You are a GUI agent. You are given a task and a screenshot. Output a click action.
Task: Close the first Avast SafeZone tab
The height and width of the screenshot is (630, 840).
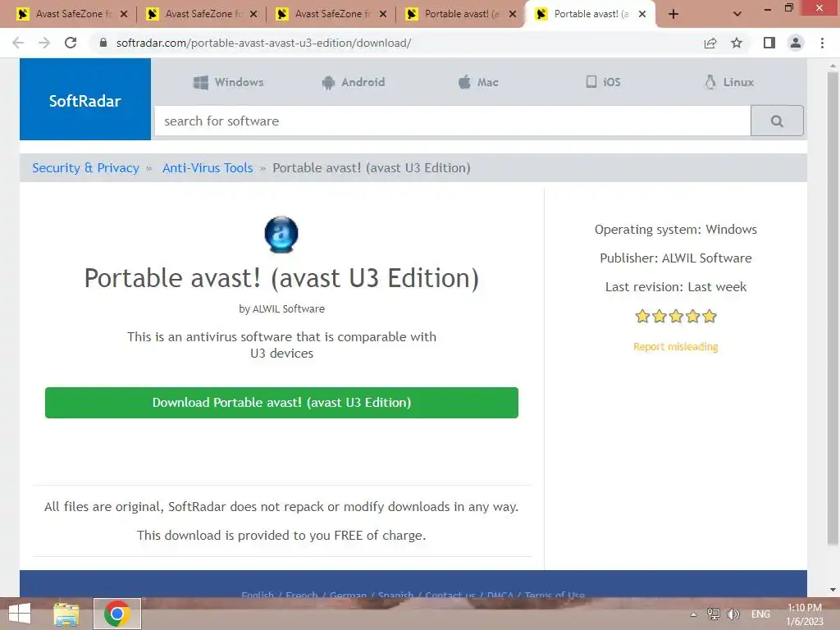[124, 14]
